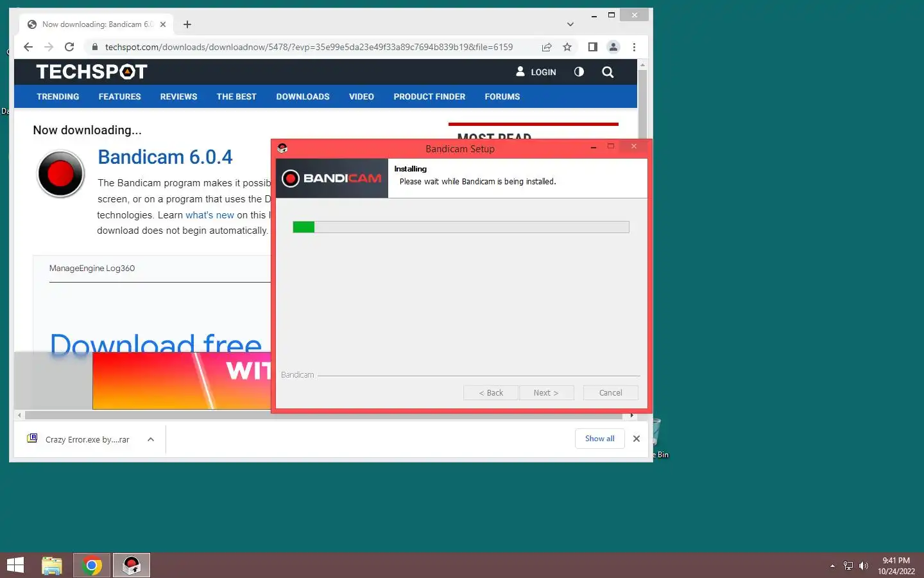Click the Bandicam logo banner in setup
The width and height of the screenshot is (924, 578).
332,178
